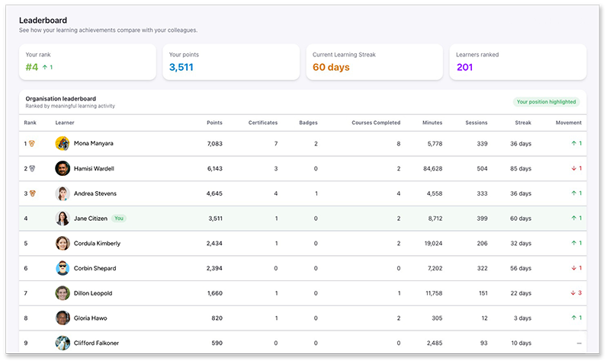Select the name Hamisi Wardell
This screenshot has height=364, width=610.
point(94,168)
